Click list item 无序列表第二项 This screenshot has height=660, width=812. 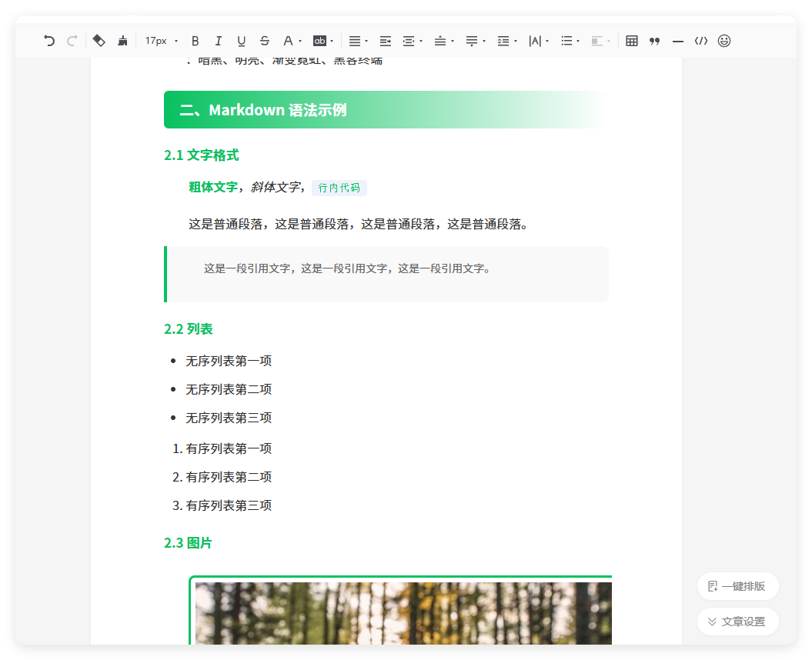(x=229, y=389)
